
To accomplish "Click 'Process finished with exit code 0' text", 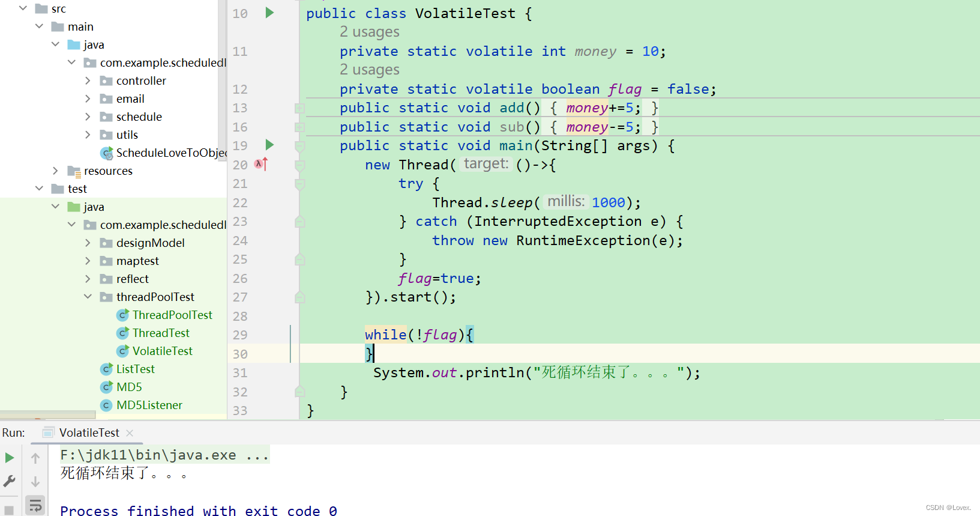I will point(199,511).
